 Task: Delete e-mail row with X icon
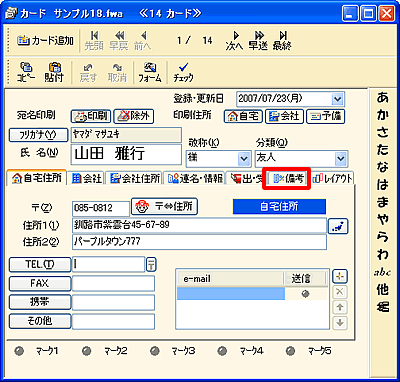click(x=340, y=292)
